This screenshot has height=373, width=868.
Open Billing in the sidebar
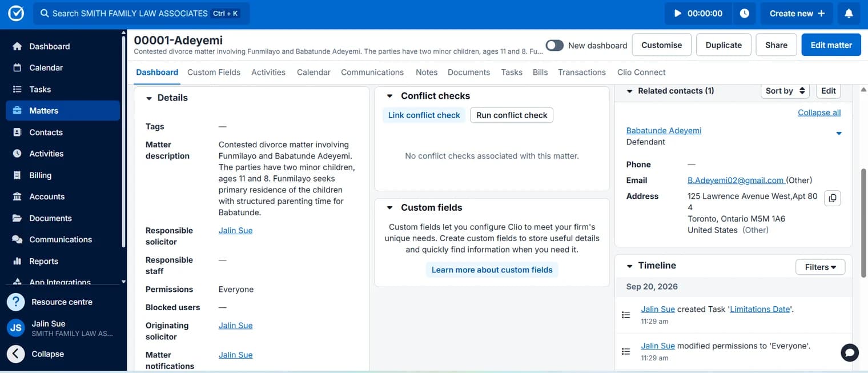[63, 175]
